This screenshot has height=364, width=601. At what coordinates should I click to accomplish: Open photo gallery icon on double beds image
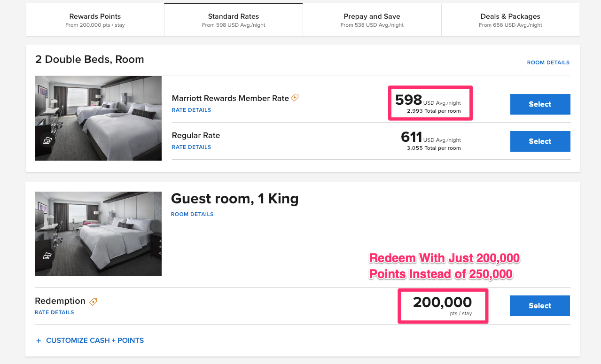(x=47, y=140)
